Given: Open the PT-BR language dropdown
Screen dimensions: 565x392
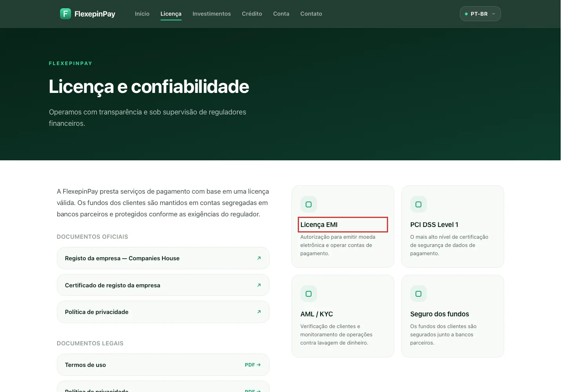Looking at the screenshot, I should (x=480, y=14).
